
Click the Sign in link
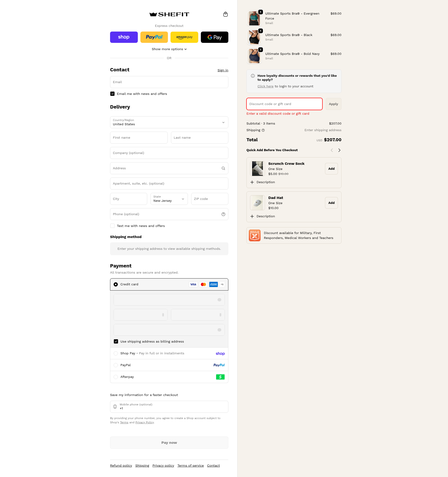223,70
